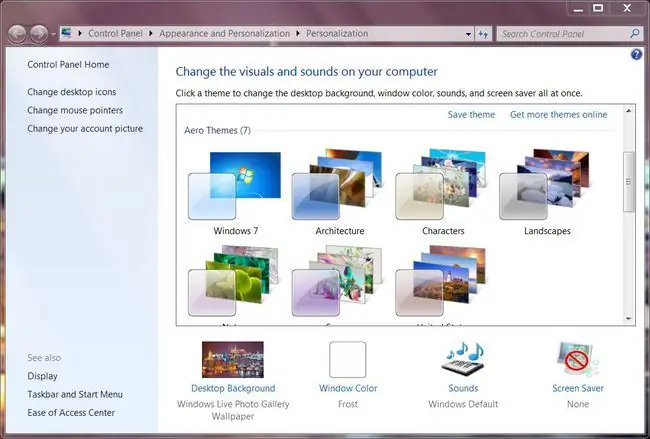
Task: Open recent pages dropdown beside navigation arrows
Action: [x=53, y=34]
